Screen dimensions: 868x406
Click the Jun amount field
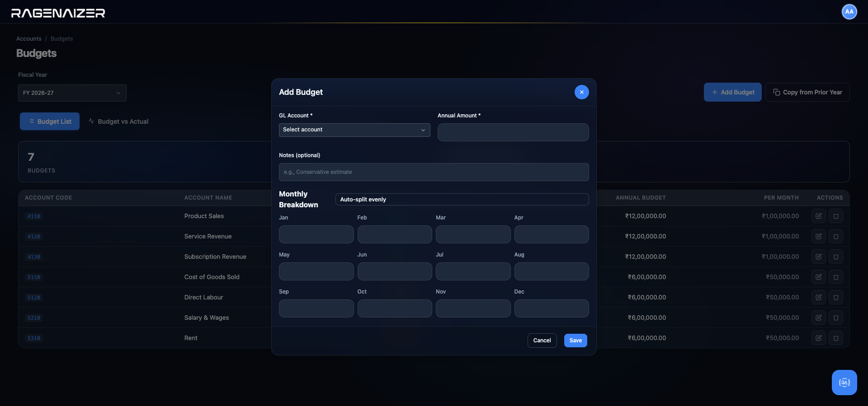pyautogui.click(x=395, y=271)
